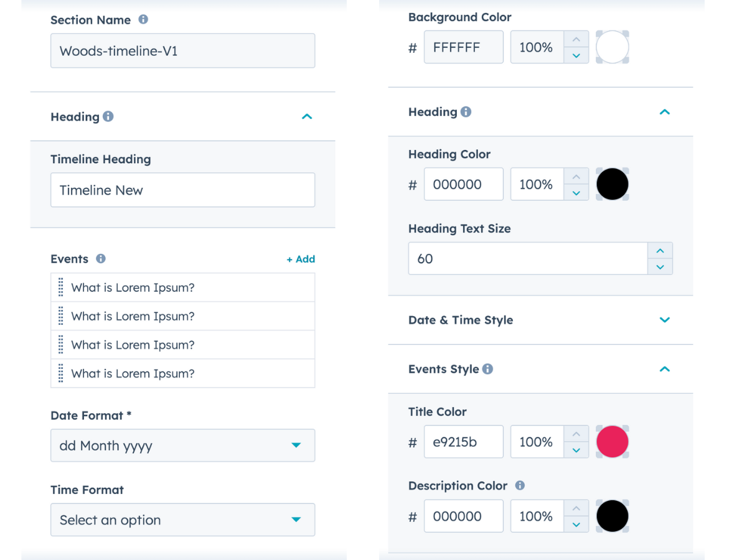
Task: Click info icon next to Events label
Action: tap(101, 258)
